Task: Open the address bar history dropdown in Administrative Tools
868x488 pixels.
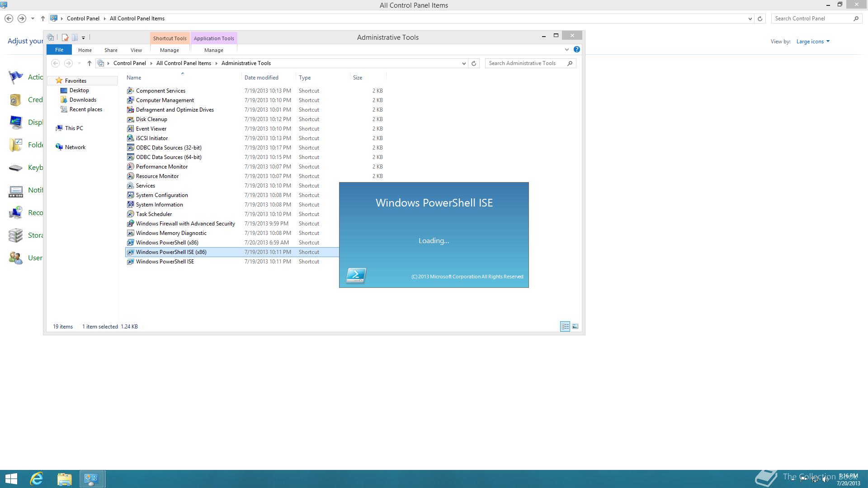Action: [x=464, y=63]
